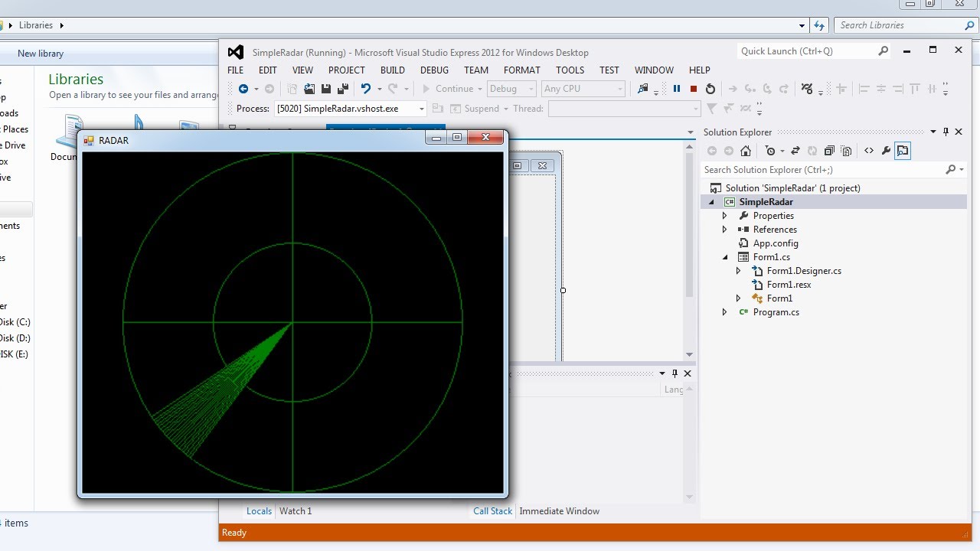This screenshot has height=551, width=980.
Task: Click magnifier in Search Libraries box
Action: [x=969, y=25]
